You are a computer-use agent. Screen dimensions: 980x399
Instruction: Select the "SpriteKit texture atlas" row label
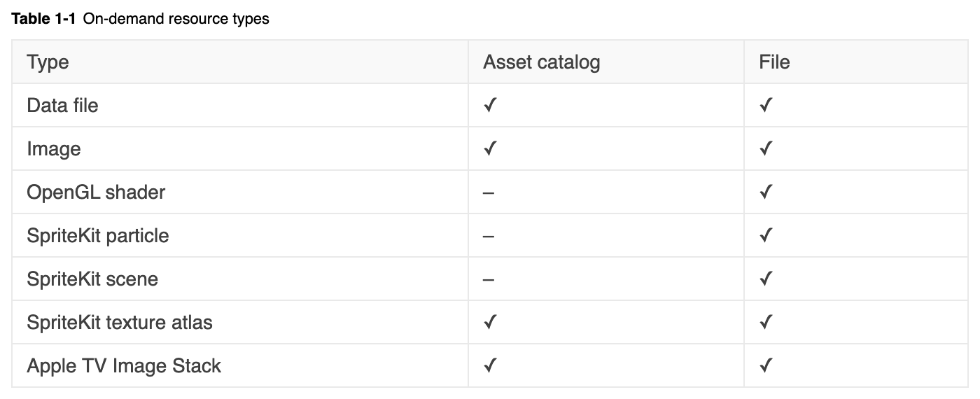click(120, 323)
